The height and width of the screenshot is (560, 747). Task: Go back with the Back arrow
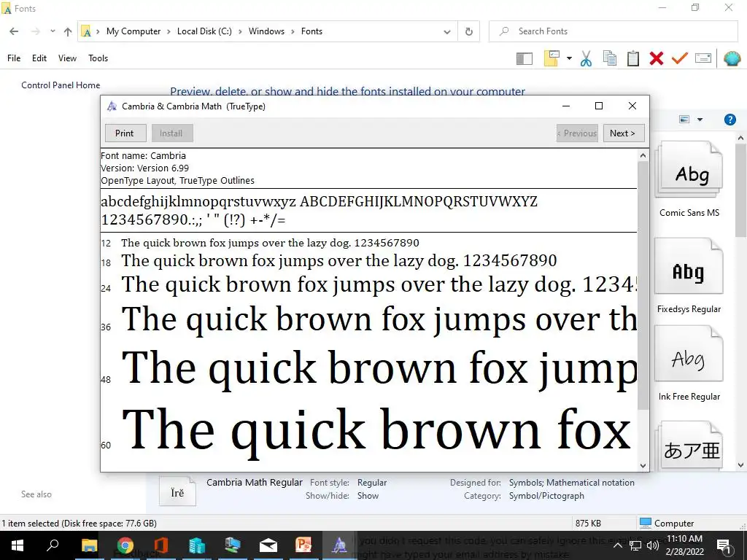pyautogui.click(x=14, y=31)
